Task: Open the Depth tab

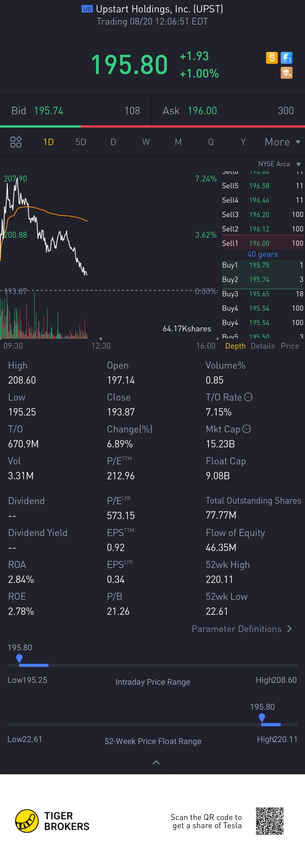Action: click(x=235, y=346)
